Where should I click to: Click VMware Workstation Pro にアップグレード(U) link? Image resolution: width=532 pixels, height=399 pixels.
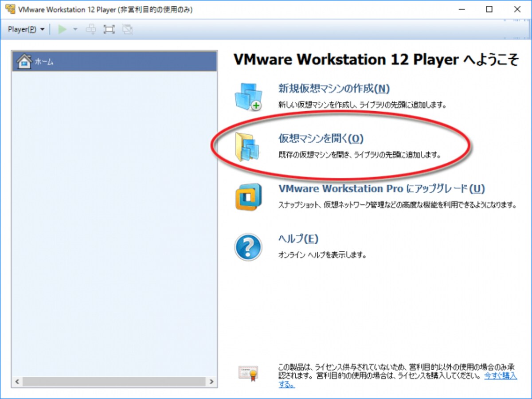pos(381,189)
